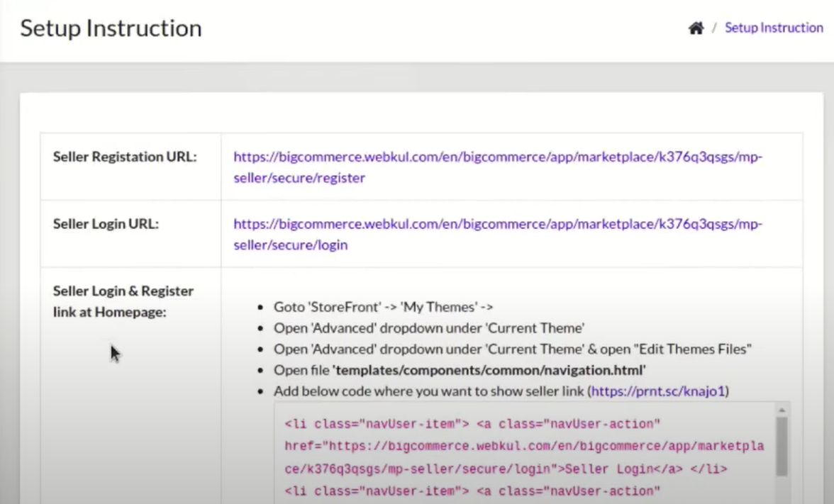Click the 'Seller Login URL:' label
This screenshot has height=504, width=834.
click(106, 224)
